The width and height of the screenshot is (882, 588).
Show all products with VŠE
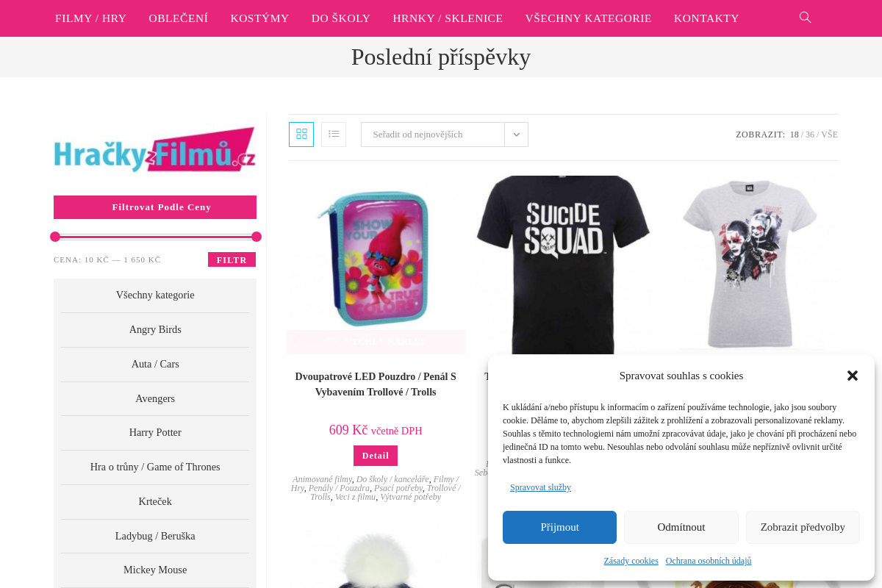click(829, 135)
